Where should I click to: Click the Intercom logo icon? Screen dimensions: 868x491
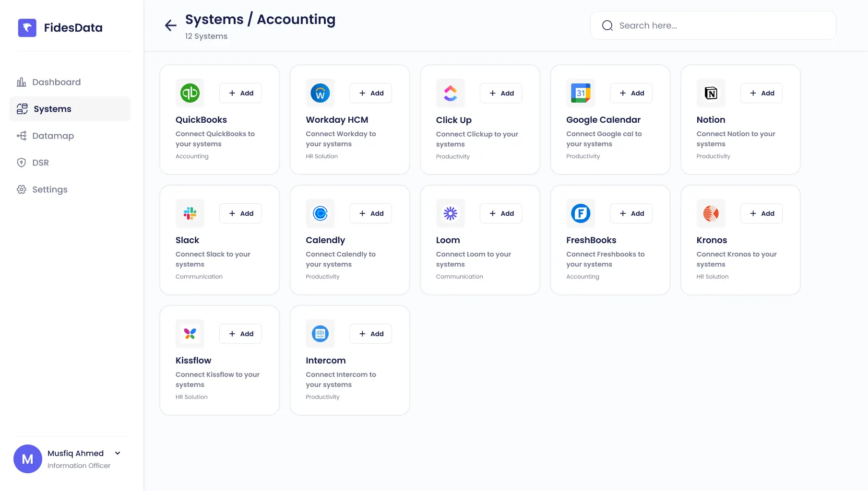[320, 334]
